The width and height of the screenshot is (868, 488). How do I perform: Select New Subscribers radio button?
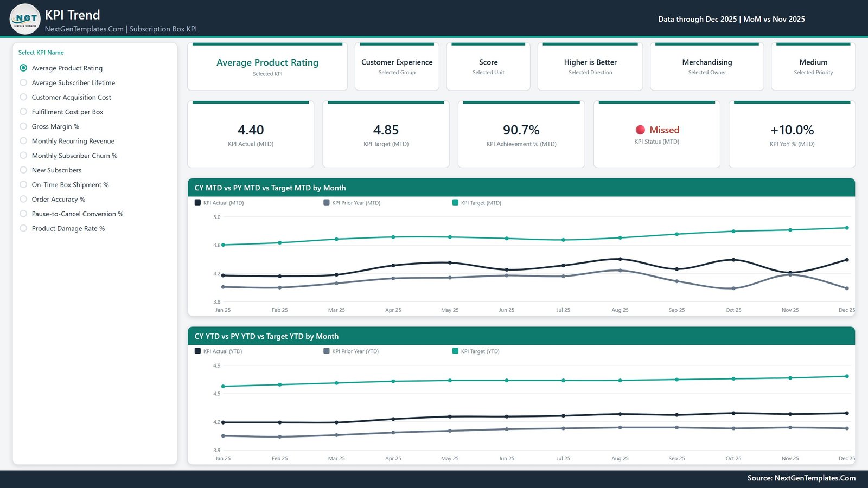point(23,170)
